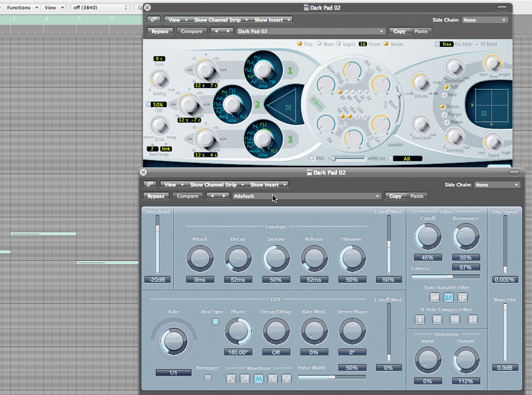
Task: Select the LP state variable filter
Action: [462, 298]
